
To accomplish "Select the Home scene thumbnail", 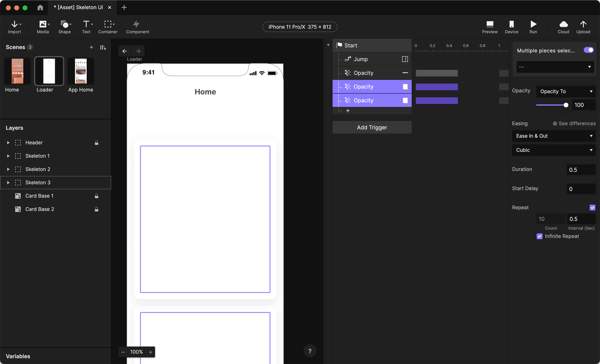I will click(17, 71).
